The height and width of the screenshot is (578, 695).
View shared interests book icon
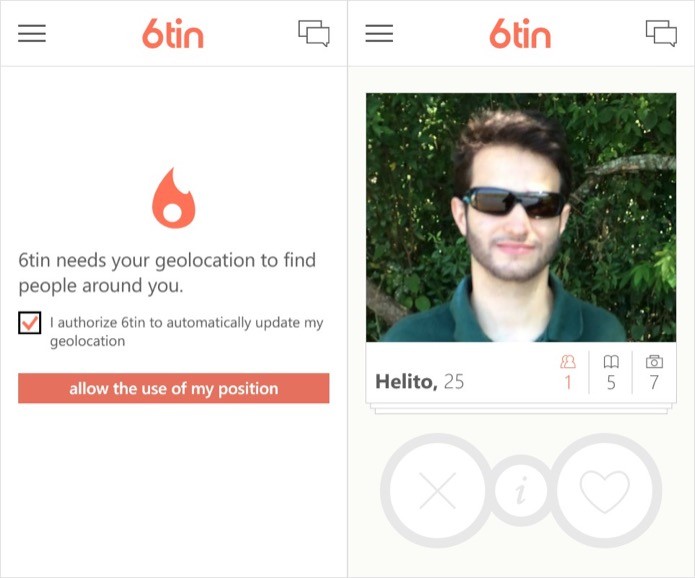point(611,362)
